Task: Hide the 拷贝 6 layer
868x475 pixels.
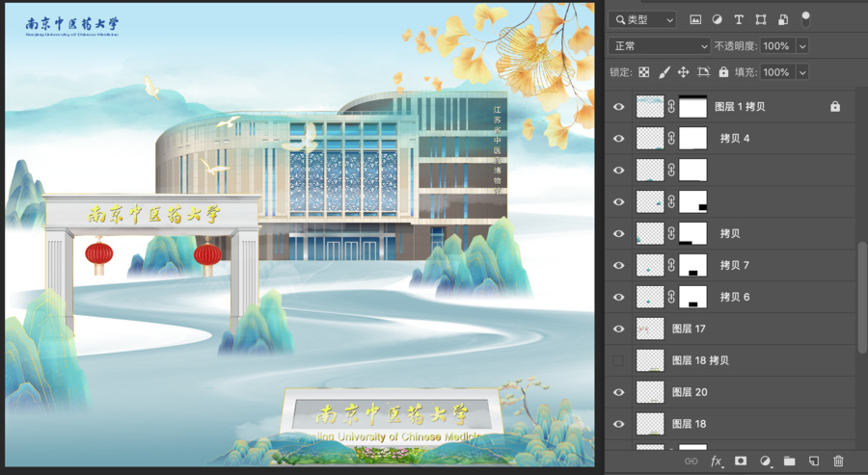Action: (619, 297)
